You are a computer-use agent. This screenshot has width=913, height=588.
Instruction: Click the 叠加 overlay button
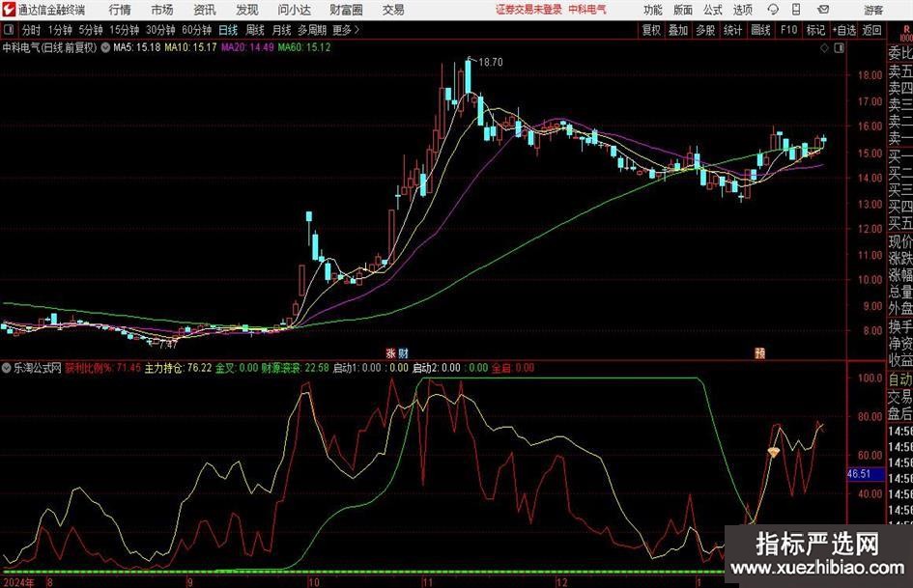click(x=678, y=30)
